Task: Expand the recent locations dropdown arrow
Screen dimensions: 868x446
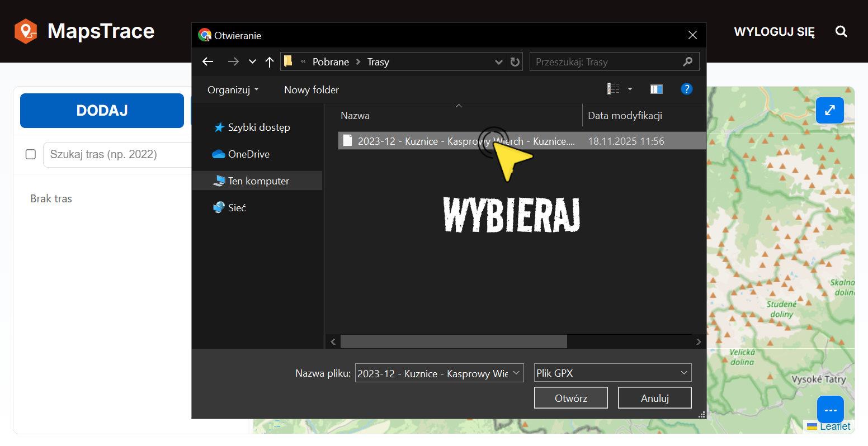Action: [x=252, y=62]
